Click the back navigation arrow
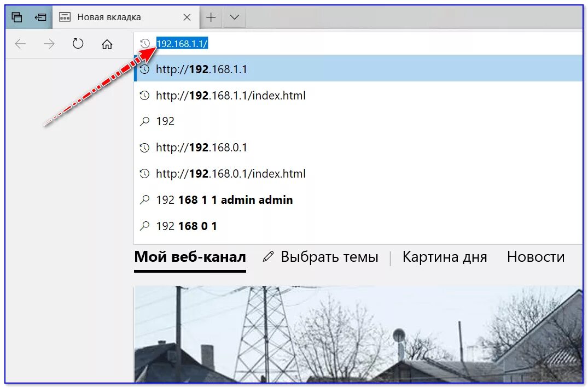 [x=20, y=44]
